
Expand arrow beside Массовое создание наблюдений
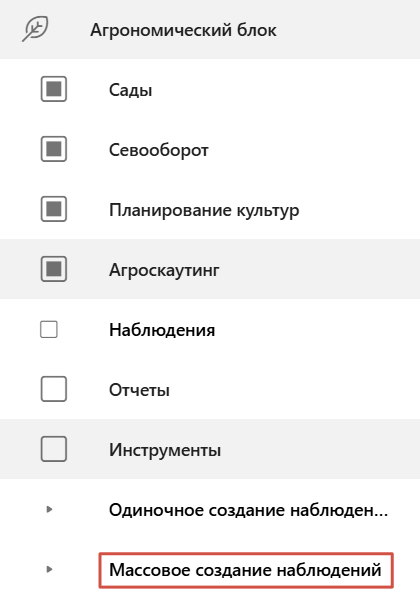click(x=49, y=569)
